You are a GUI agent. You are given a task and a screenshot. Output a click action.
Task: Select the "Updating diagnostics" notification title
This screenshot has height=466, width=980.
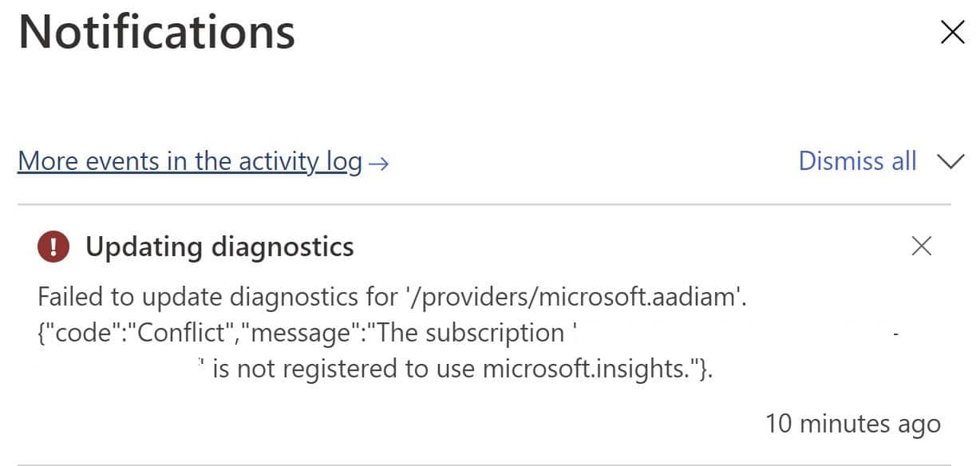point(220,247)
